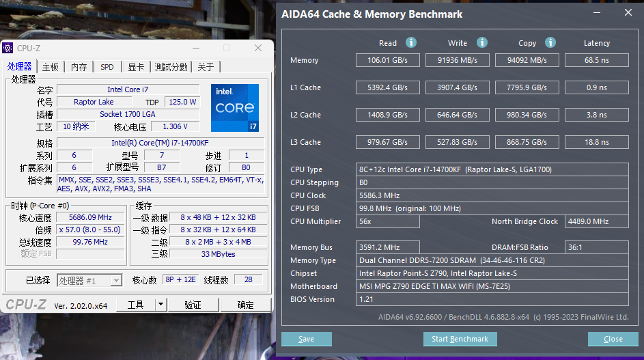The width and height of the screenshot is (644, 360).
Task: Click Start Benchmark button
Action: click(460, 339)
